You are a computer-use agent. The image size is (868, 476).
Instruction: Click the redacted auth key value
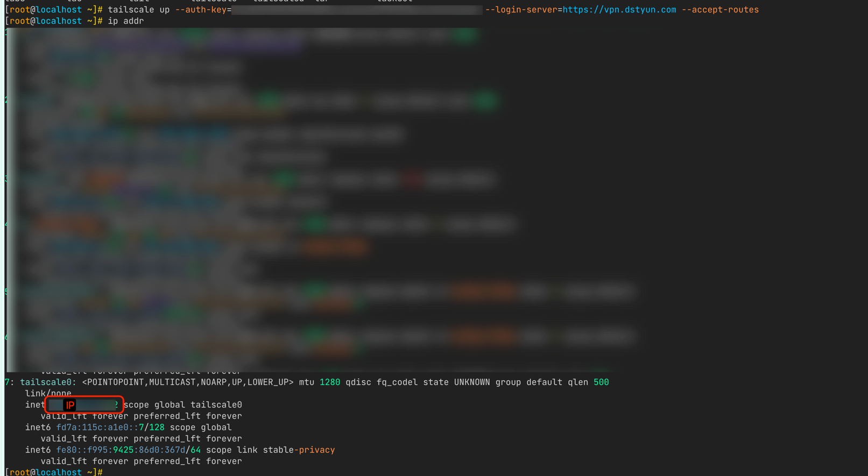tap(356, 10)
